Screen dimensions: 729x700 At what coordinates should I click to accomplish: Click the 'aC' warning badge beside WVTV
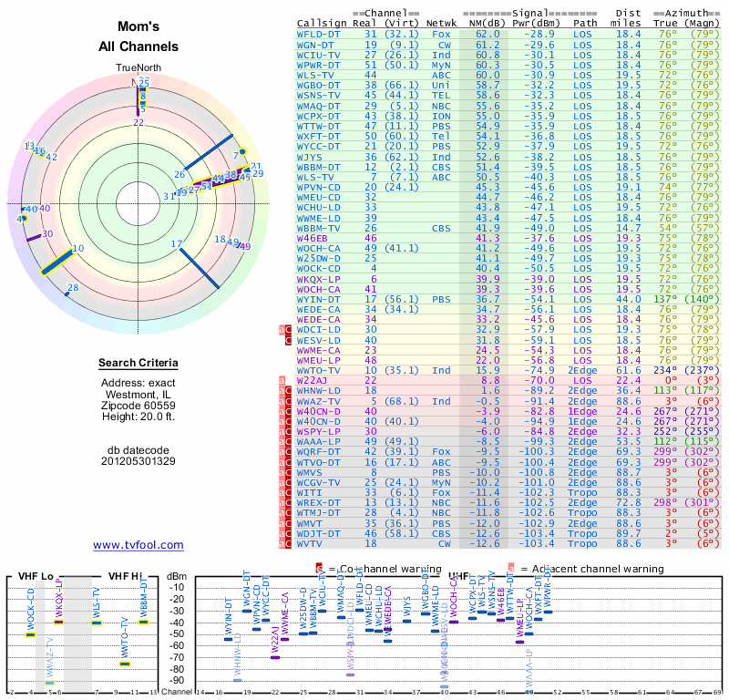(285, 544)
